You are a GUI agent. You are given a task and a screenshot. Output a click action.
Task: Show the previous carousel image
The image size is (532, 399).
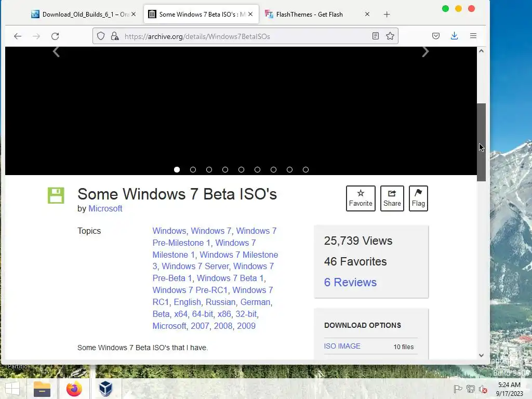(56, 51)
